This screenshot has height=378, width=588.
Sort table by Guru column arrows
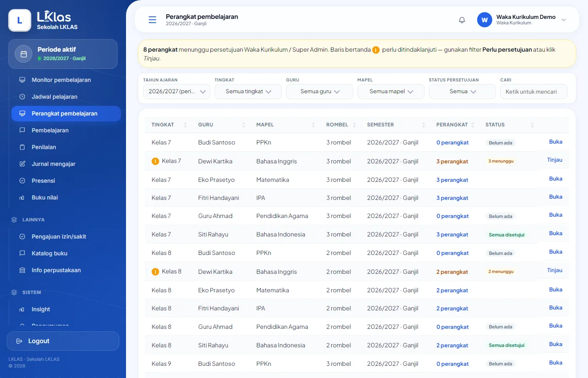point(244,125)
